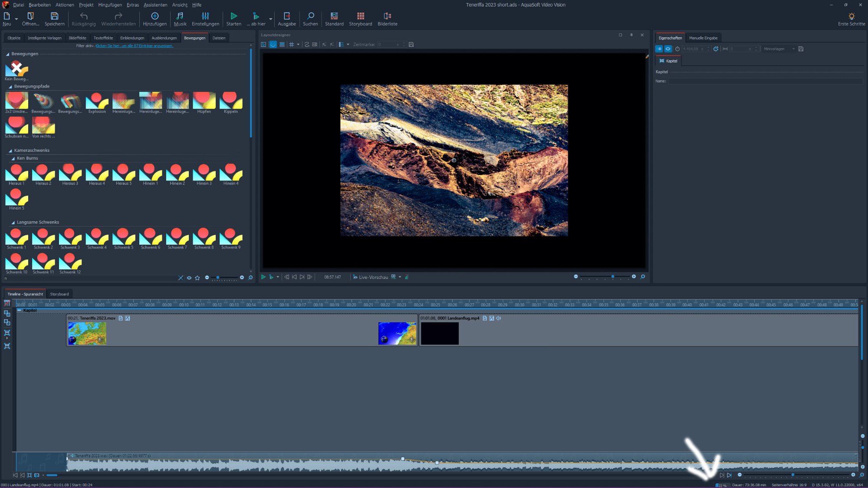Select the Teneriffa 2023.mov map thumbnail

point(87,333)
